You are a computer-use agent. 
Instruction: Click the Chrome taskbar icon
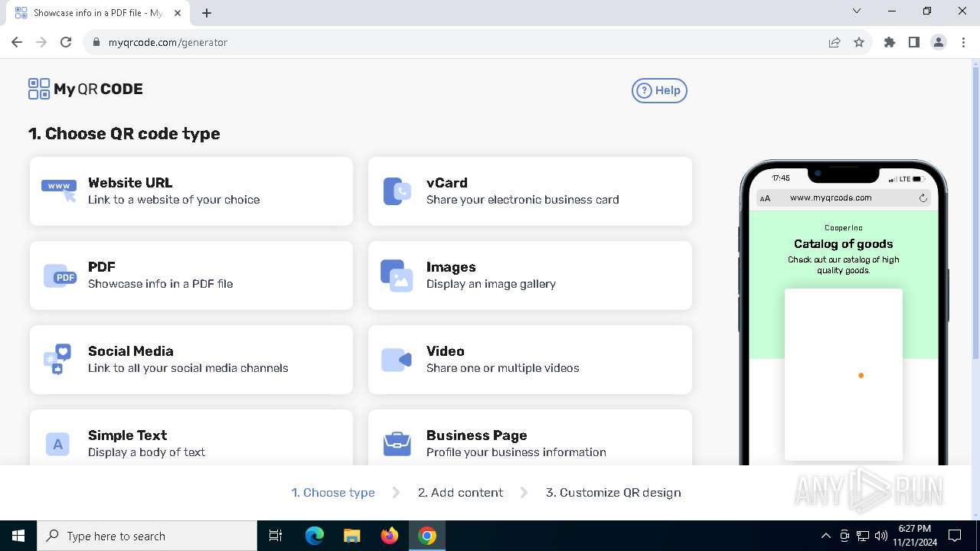click(x=427, y=536)
